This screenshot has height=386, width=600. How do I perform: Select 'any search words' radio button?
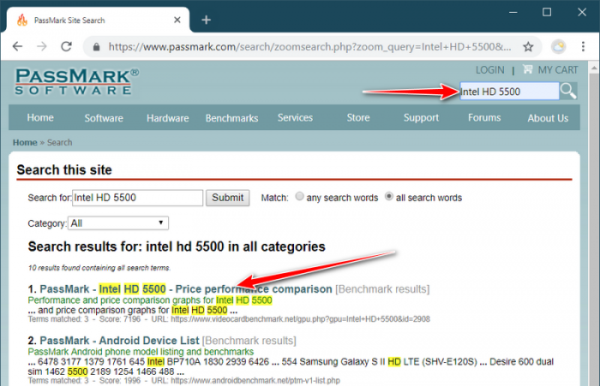click(300, 197)
